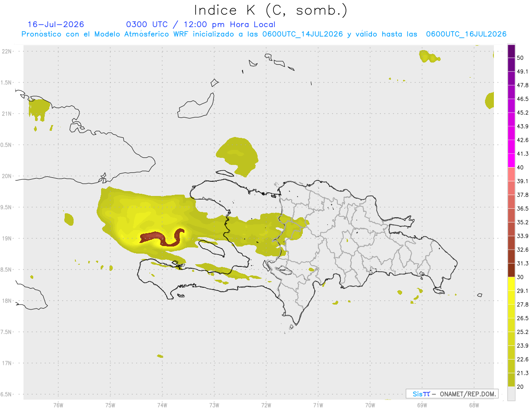Click the dark brown color bar segment above 30
Viewport: 532px width, 411px height.
point(512,270)
